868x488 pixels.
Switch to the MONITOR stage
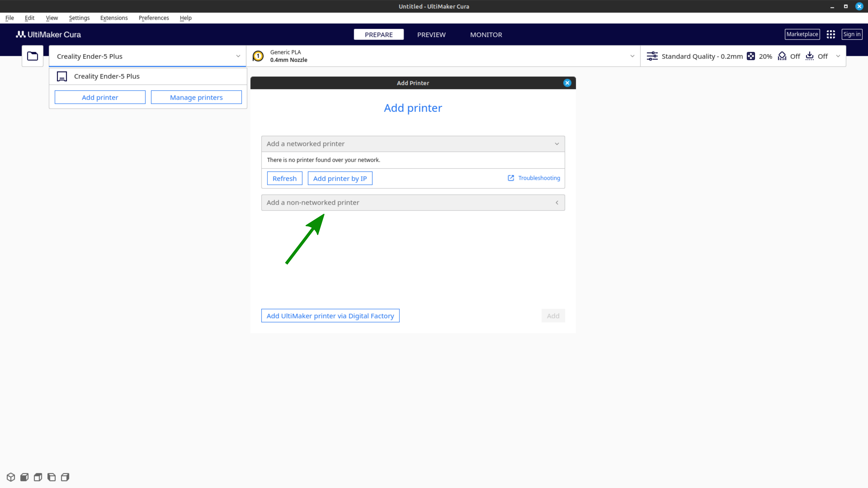[486, 34]
